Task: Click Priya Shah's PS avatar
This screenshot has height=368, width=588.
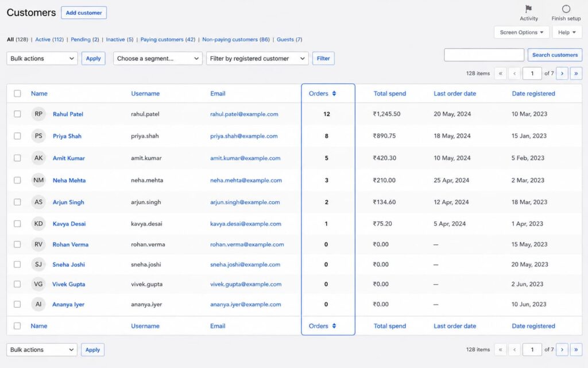Action: click(x=38, y=136)
